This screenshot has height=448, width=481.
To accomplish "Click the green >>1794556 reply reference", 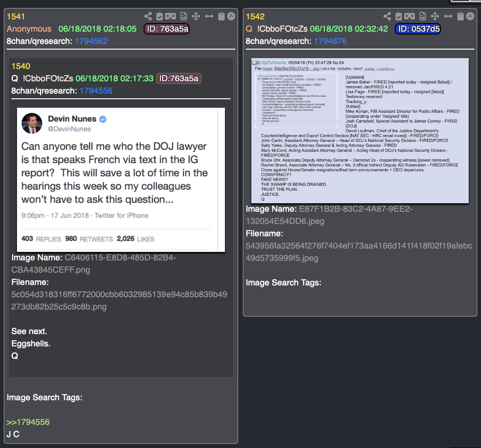I will (x=28, y=422).
